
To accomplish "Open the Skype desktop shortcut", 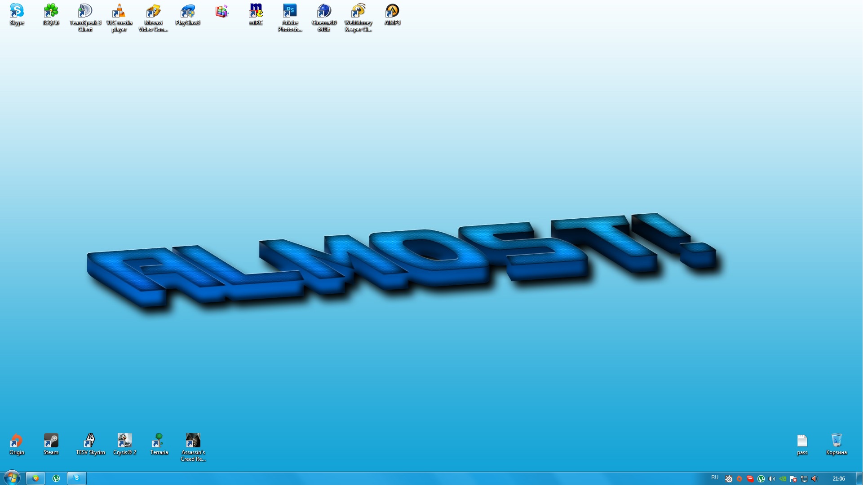I will pyautogui.click(x=17, y=11).
